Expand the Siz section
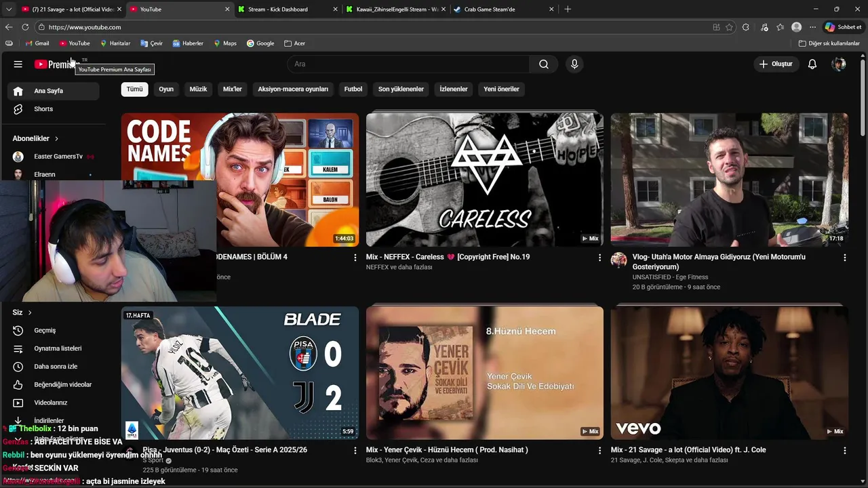This screenshot has height=488, width=868. coord(22,312)
